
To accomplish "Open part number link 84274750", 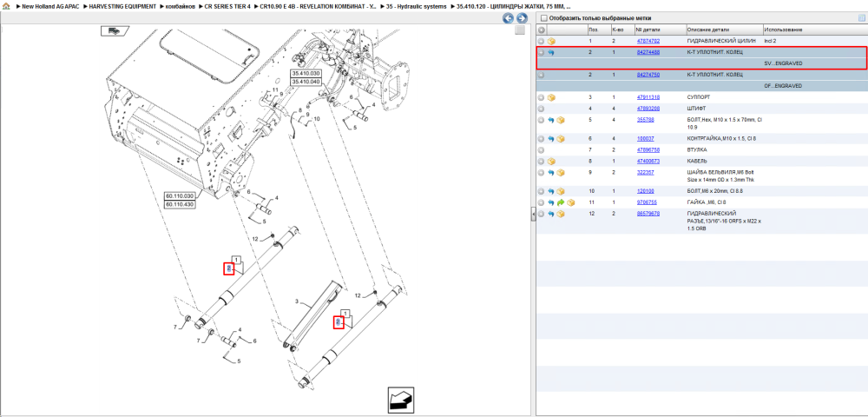I will (648, 75).
